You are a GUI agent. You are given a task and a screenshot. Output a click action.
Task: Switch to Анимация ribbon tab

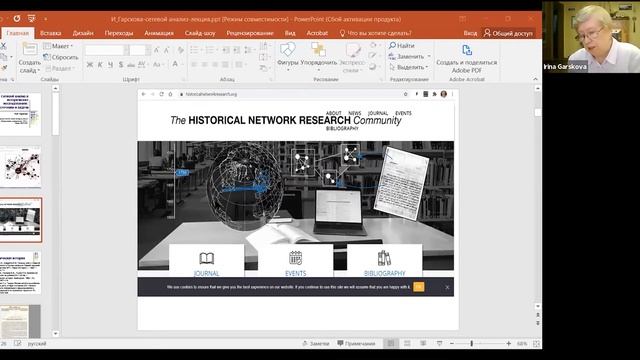click(x=159, y=33)
